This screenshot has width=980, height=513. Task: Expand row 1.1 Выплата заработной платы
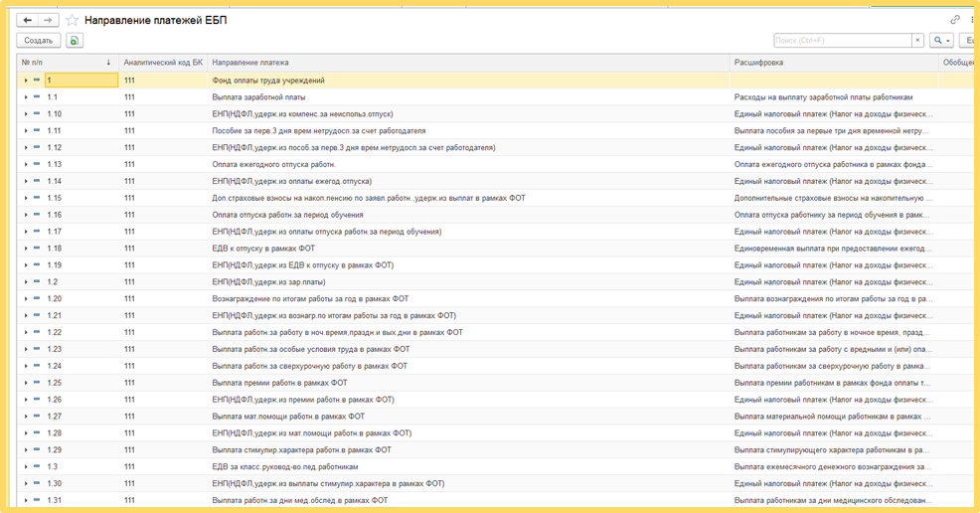[26, 97]
